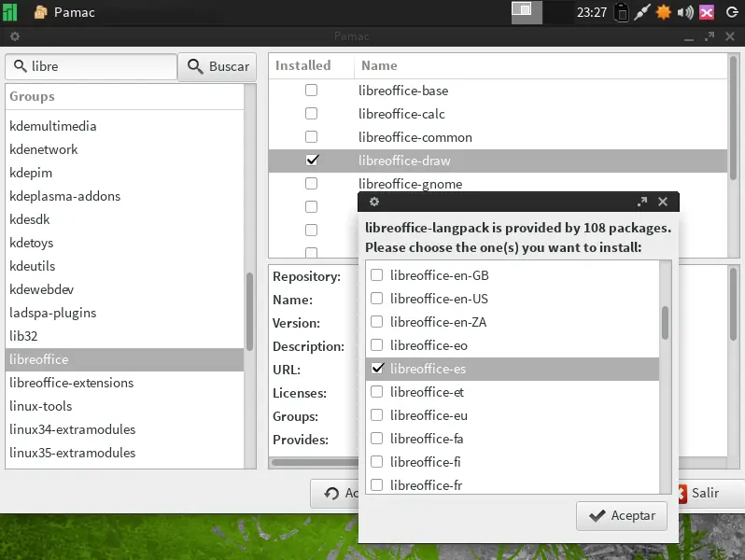Select the linux-tools group
Image resolution: width=745 pixels, height=560 pixels.
coord(124,406)
